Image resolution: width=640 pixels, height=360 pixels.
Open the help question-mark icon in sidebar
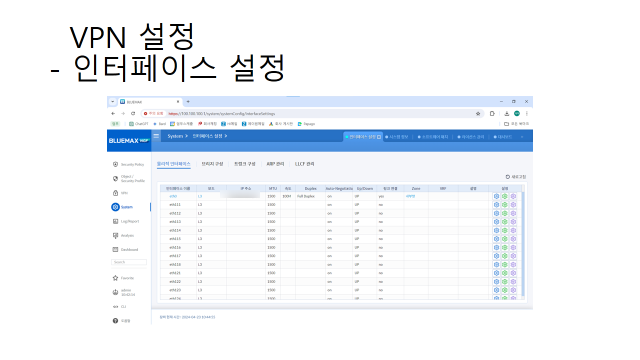click(116, 321)
